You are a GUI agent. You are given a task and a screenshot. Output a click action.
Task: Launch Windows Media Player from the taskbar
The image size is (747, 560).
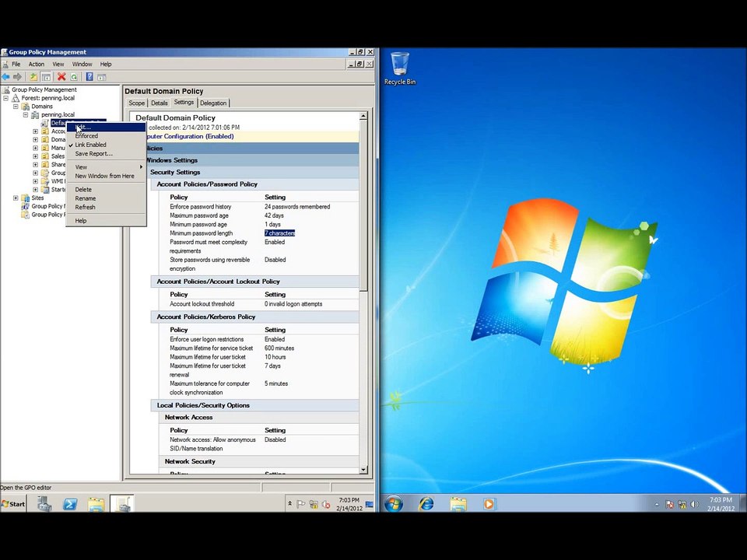(x=489, y=503)
